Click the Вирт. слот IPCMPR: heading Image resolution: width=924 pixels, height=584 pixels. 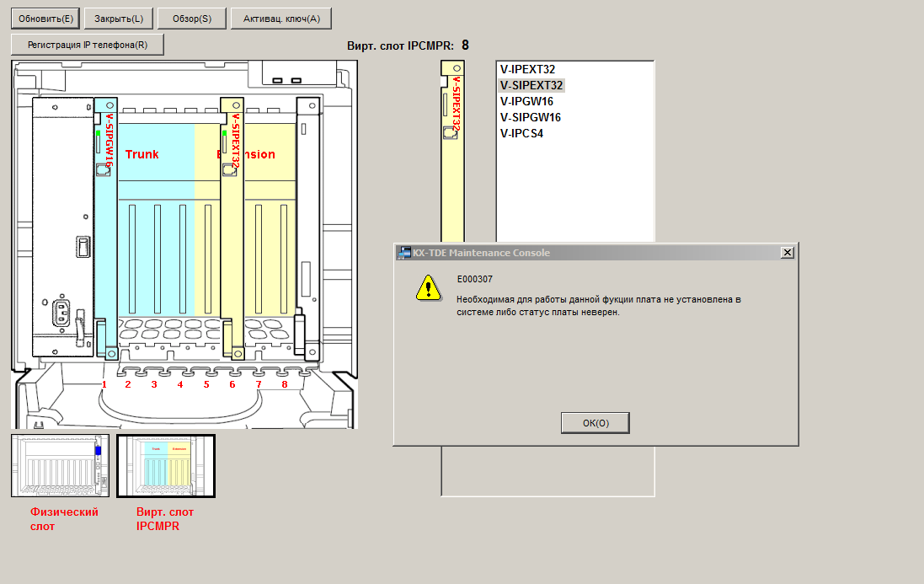pos(401,46)
